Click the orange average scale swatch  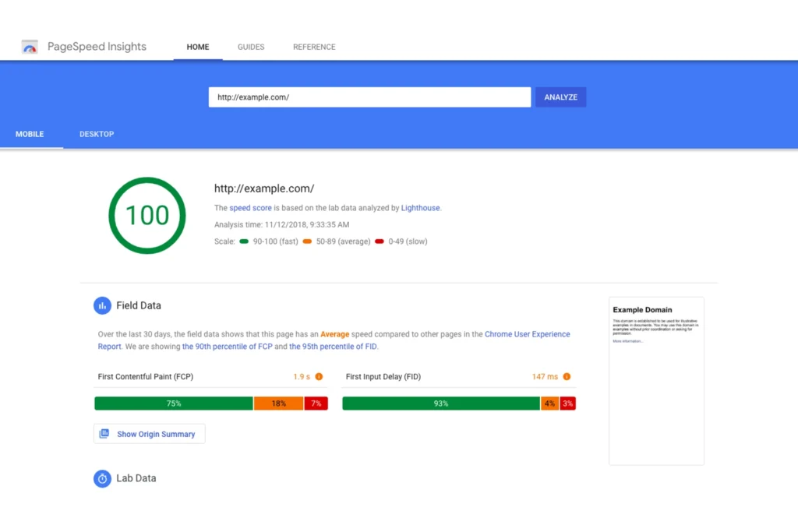click(307, 241)
